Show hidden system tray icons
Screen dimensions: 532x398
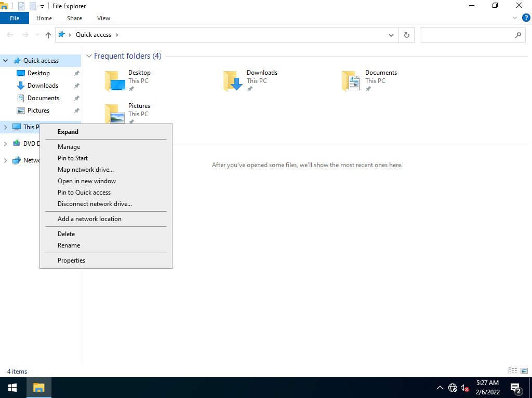440,388
